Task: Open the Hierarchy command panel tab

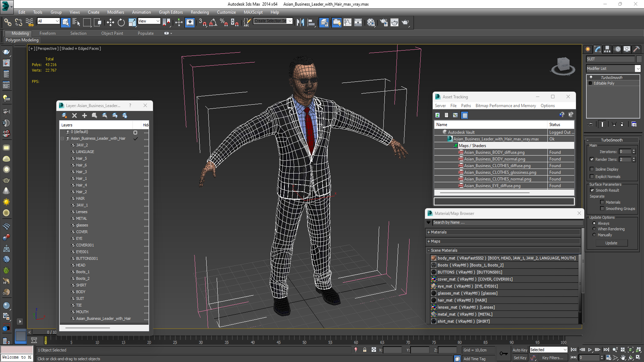Action: pyautogui.click(x=607, y=49)
